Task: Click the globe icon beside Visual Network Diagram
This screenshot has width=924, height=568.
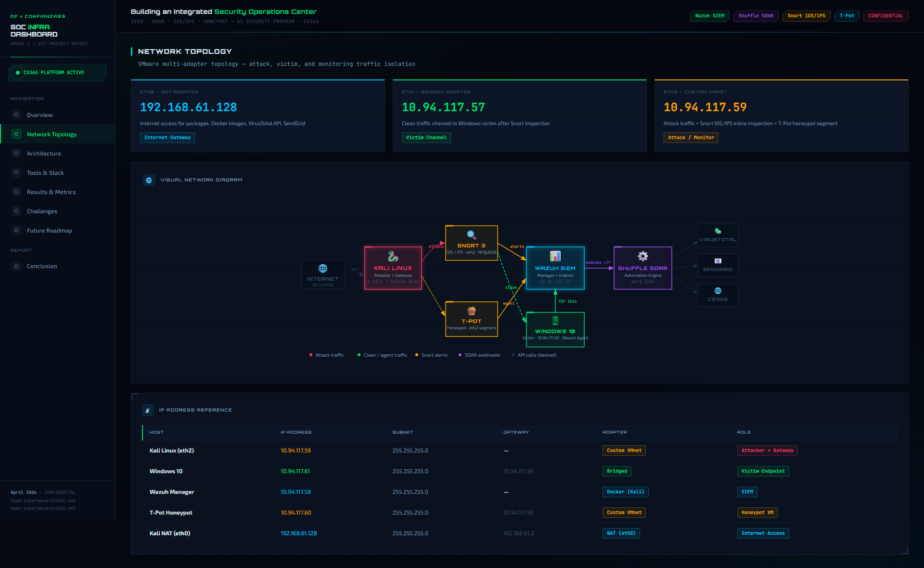Action: click(x=149, y=180)
